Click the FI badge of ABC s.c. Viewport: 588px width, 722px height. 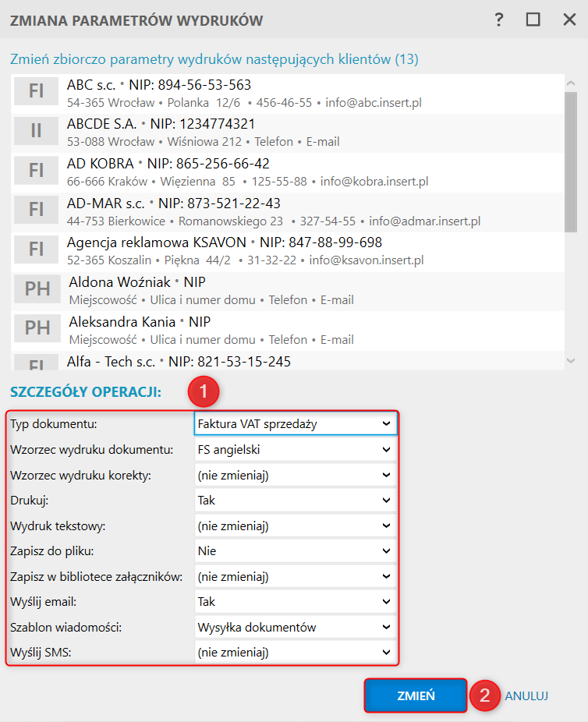coord(36,91)
